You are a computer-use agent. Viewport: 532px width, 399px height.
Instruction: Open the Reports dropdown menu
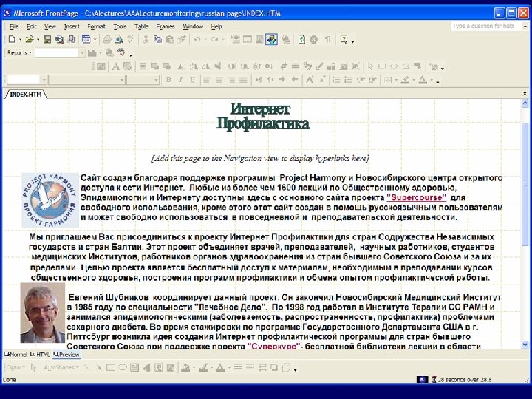tap(19, 52)
